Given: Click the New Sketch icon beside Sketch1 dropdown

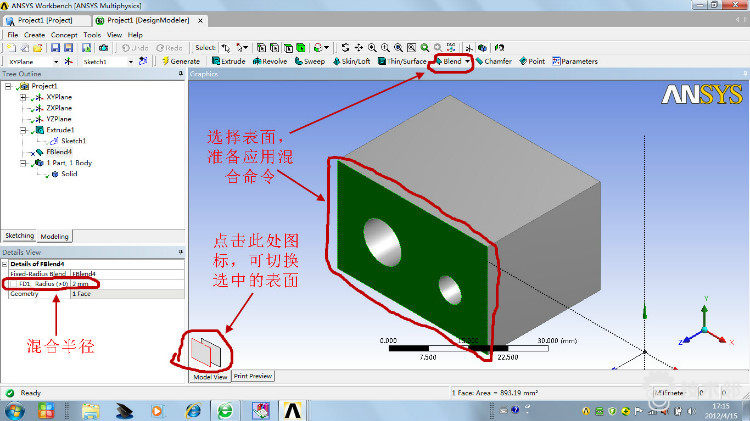Looking at the screenshot, I should 143,61.
